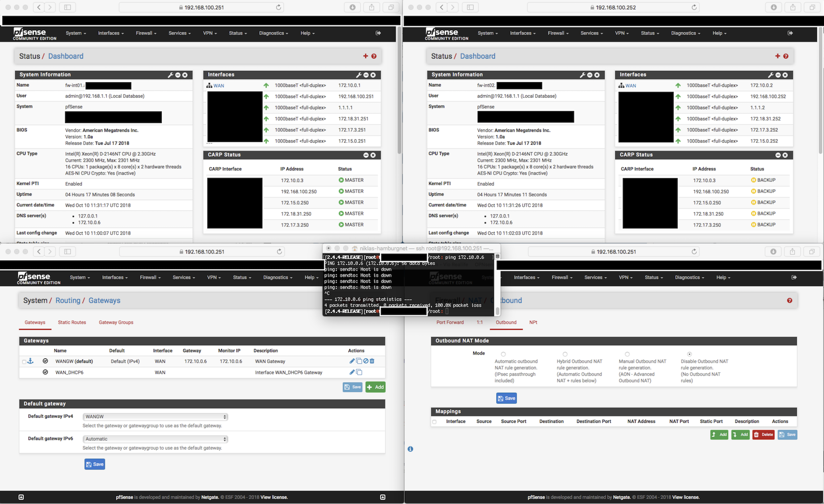The height and width of the screenshot is (504, 824).
Task: Click the green Add button under Gateways table
Action: pyautogui.click(x=375, y=387)
